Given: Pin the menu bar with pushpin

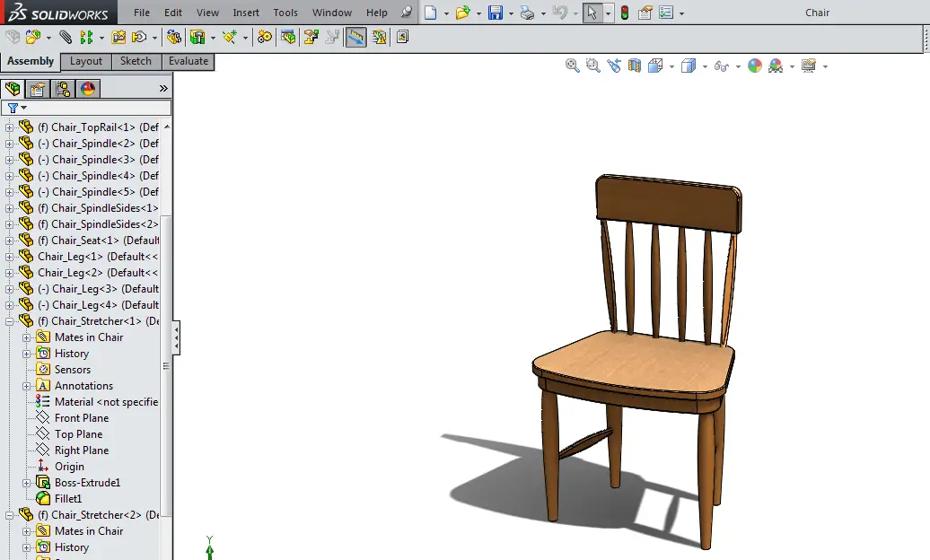Looking at the screenshot, I should coord(406,13).
